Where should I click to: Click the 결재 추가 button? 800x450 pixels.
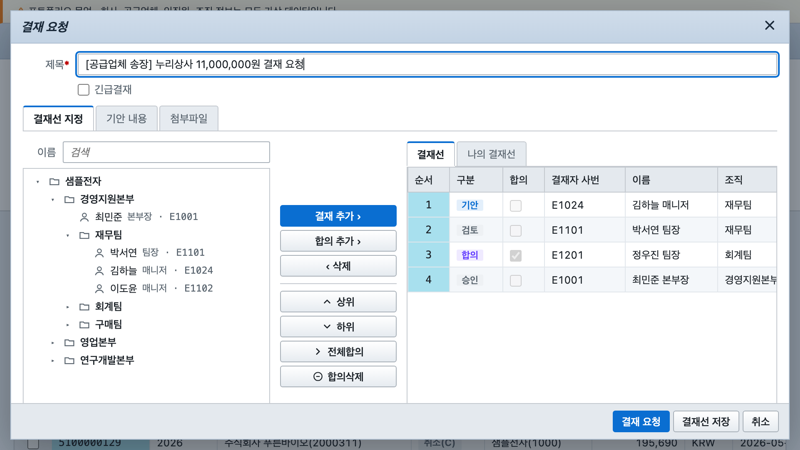[338, 216]
